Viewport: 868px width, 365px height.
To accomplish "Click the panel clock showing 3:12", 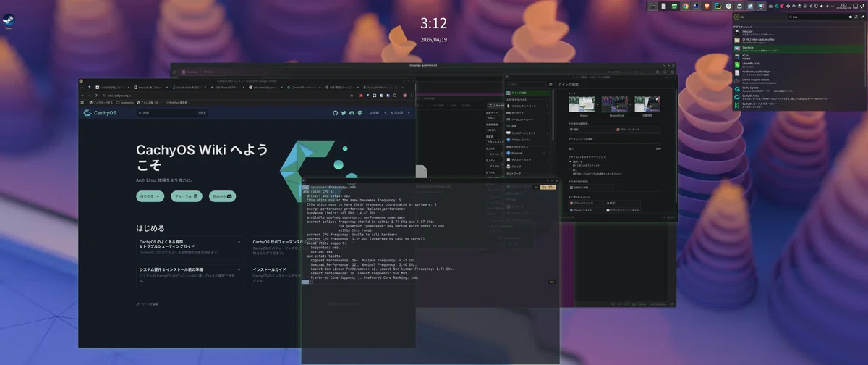I will [x=843, y=6].
